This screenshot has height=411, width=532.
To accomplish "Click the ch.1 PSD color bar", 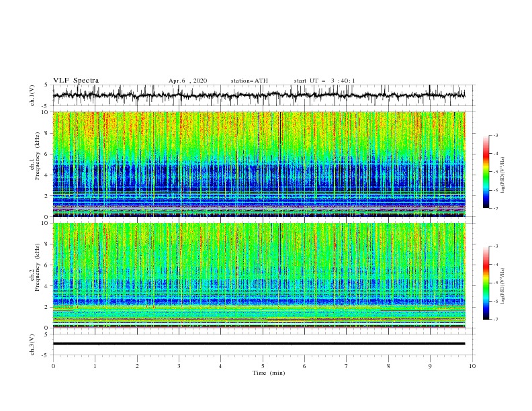I will (486, 172).
